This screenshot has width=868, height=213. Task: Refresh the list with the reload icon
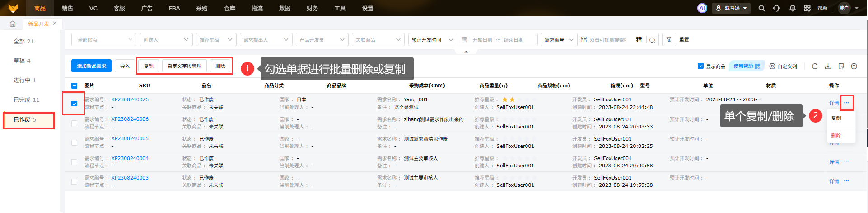[815, 66]
